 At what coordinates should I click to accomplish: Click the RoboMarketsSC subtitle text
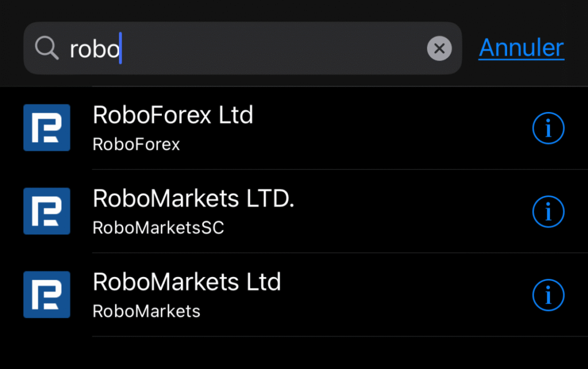(158, 228)
